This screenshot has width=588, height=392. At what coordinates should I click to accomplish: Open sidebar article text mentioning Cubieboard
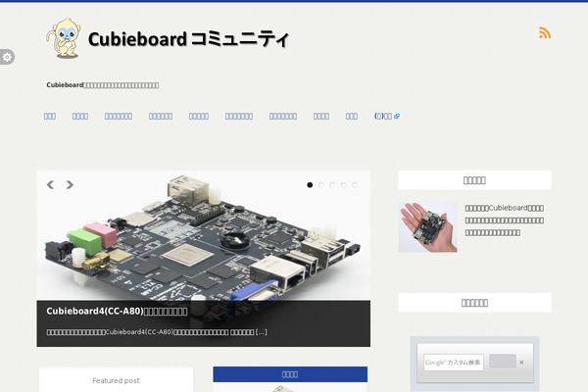click(505, 220)
